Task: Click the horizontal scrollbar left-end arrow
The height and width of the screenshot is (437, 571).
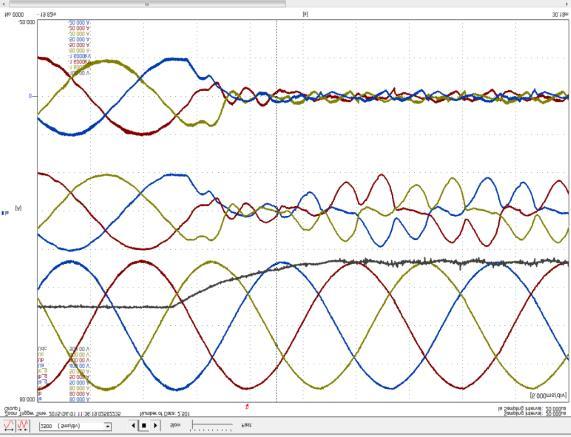Action: 3,4
